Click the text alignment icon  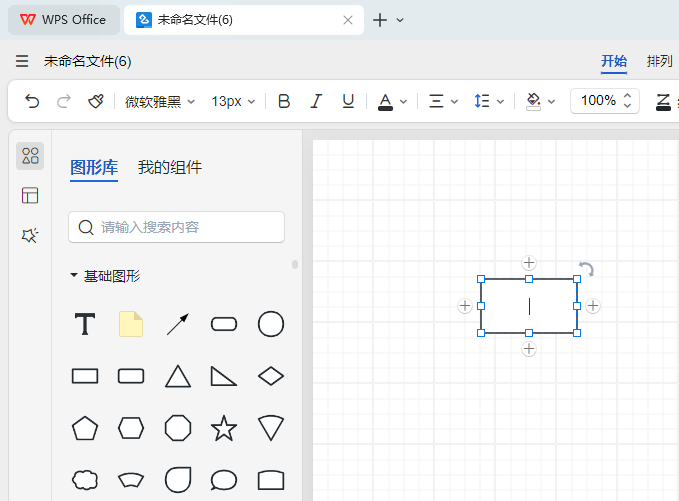pyautogui.click(x=436, y=101)
